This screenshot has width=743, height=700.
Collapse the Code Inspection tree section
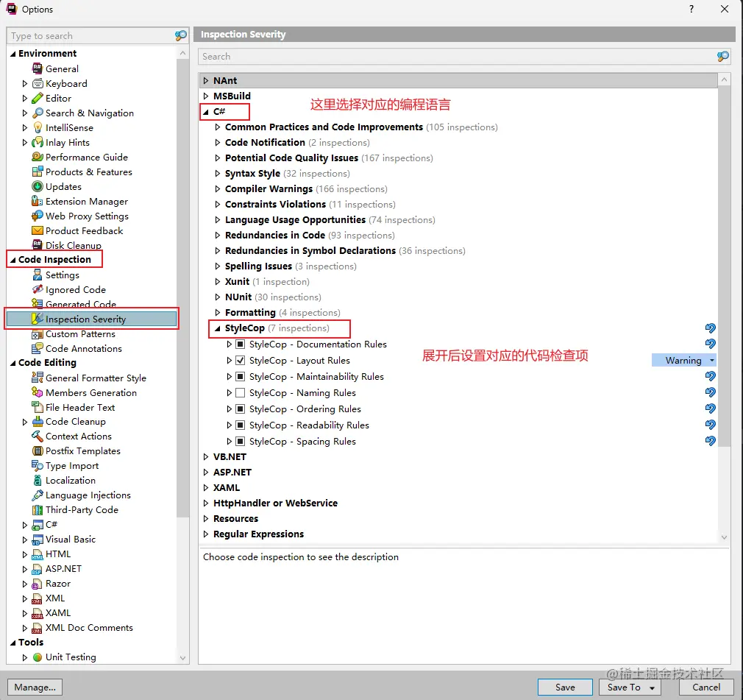tap(13, 260)
